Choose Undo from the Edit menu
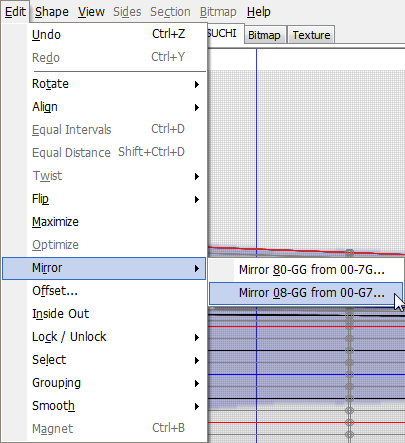The image size is (405, 443). click(104, 34)
